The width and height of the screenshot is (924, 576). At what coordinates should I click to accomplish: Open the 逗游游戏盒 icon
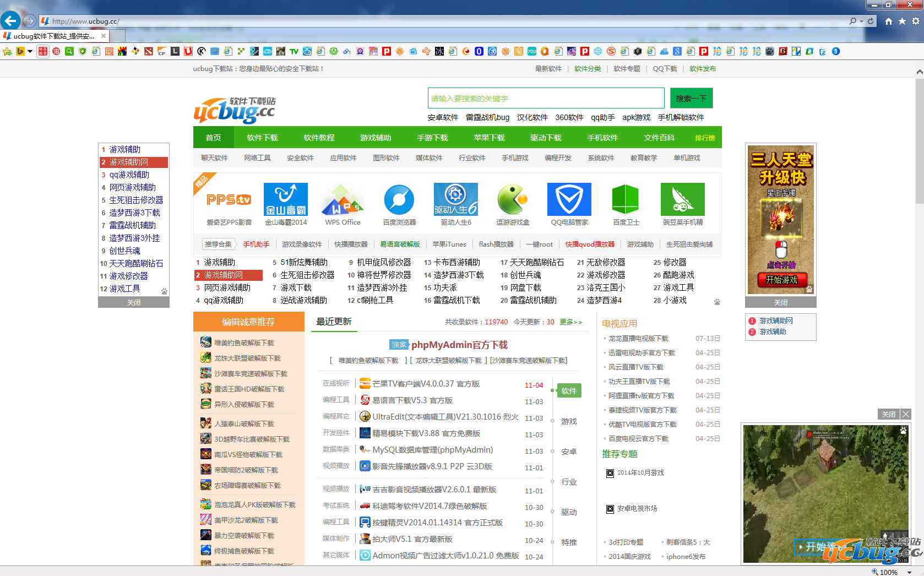click(513, 199)
